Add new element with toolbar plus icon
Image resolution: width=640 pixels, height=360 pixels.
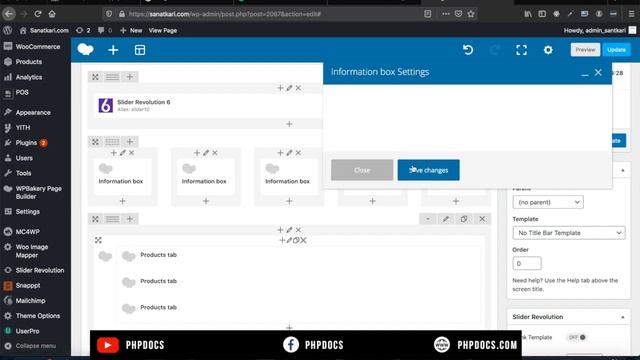113,50
